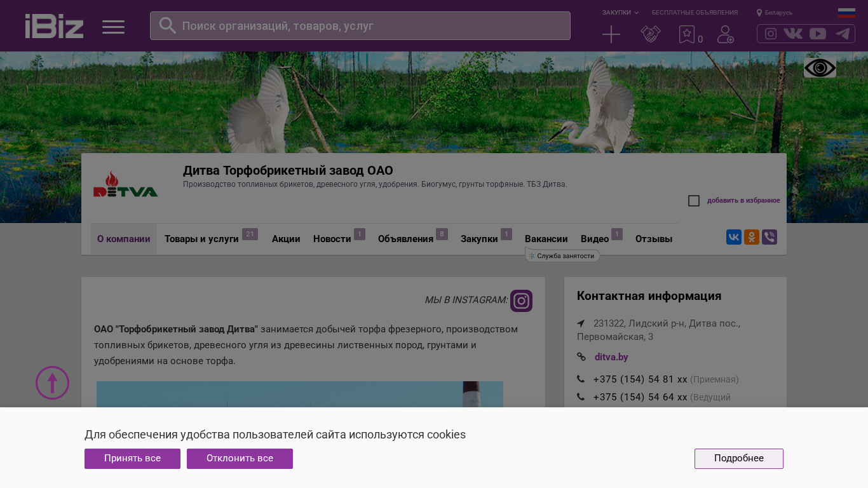Click the location pin next to Беларусь
The width and height of the screenshot is (868, 488).
point(759,13)
